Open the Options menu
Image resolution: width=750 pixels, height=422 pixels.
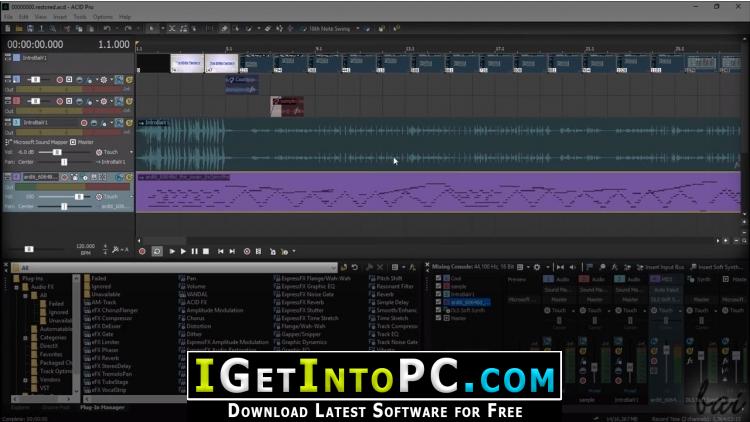tap(103, 17)
